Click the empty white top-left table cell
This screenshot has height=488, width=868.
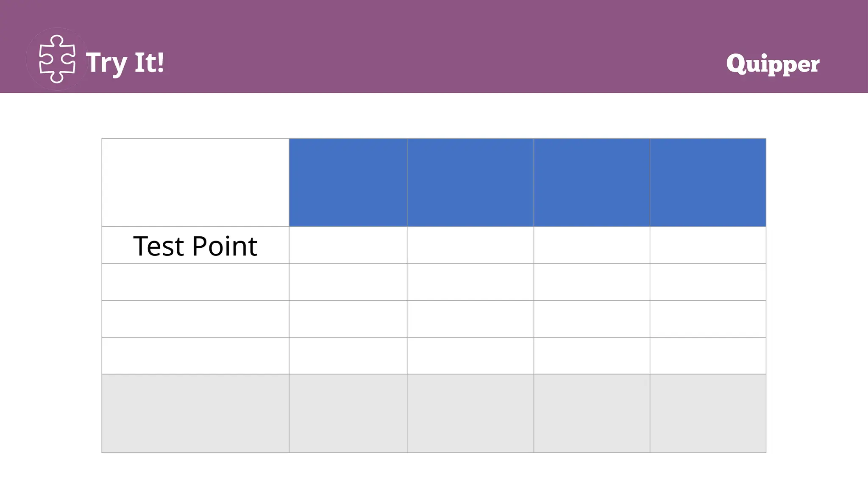195,183
